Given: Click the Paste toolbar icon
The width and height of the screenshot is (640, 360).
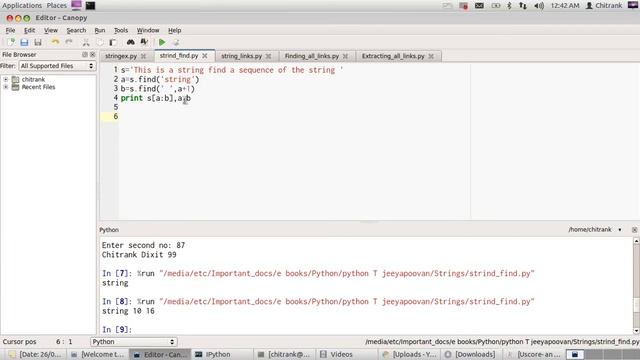Looking at the screenshot, I should pyautogui.click(x=113, y=42).
